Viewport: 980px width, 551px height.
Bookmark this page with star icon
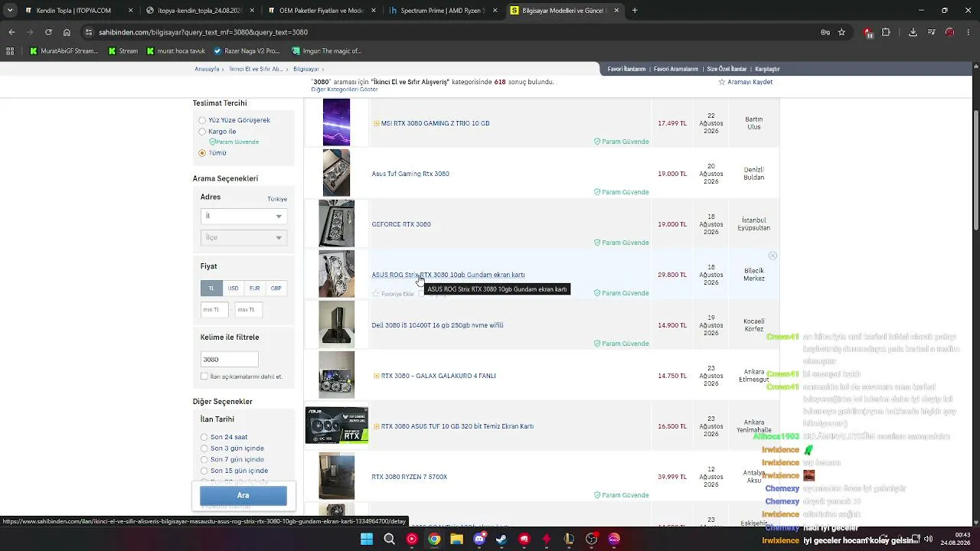point(841,32)
